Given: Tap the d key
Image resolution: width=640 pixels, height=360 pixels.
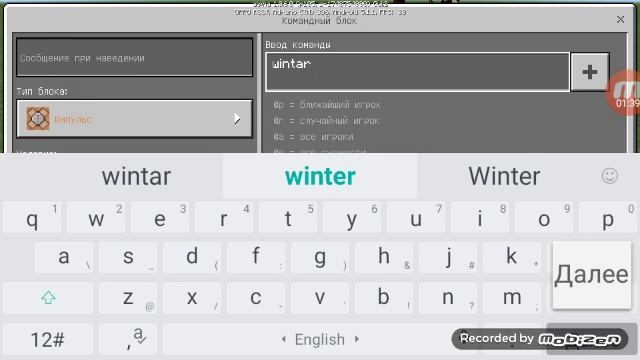Looking at the screenshot, I should coord(192,257).
